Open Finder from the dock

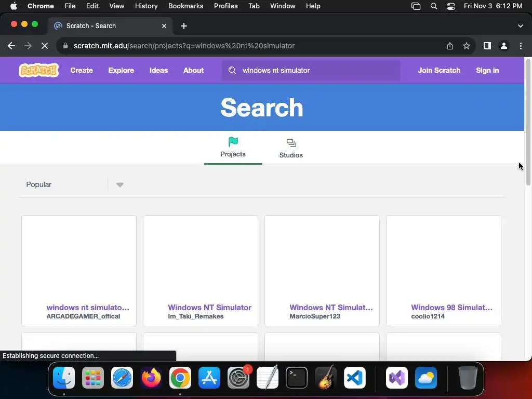(x=64, y=378)
